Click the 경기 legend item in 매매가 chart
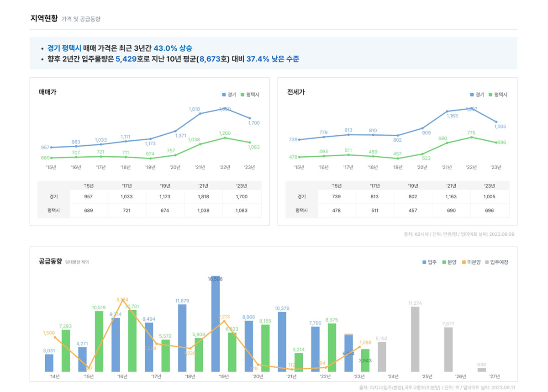Screen dimensions: 548x392 (229, 95)
